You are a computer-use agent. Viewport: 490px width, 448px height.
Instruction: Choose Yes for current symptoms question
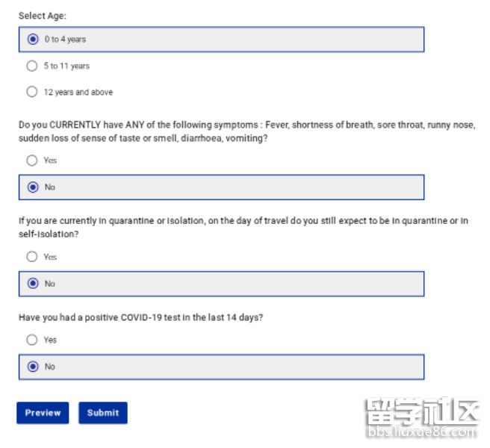31,161
